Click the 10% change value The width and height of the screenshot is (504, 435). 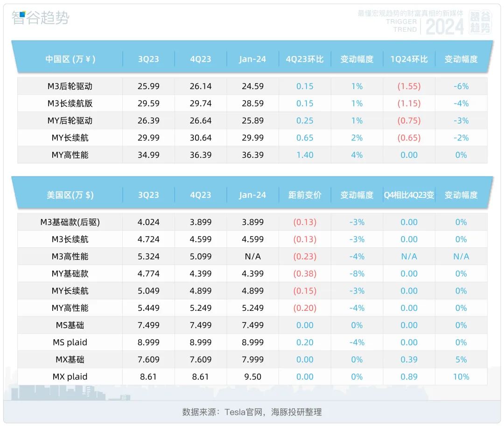click(x=461, y=377)
